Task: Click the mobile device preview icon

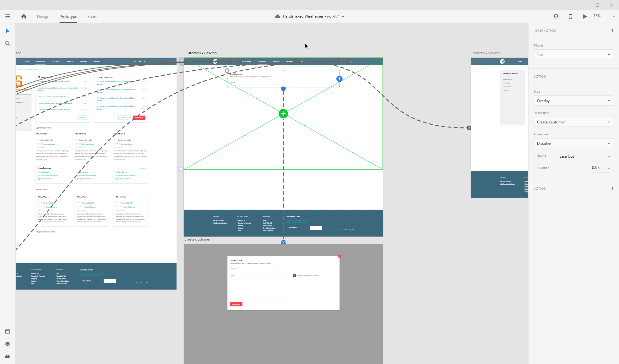Action: pos(570,16)
